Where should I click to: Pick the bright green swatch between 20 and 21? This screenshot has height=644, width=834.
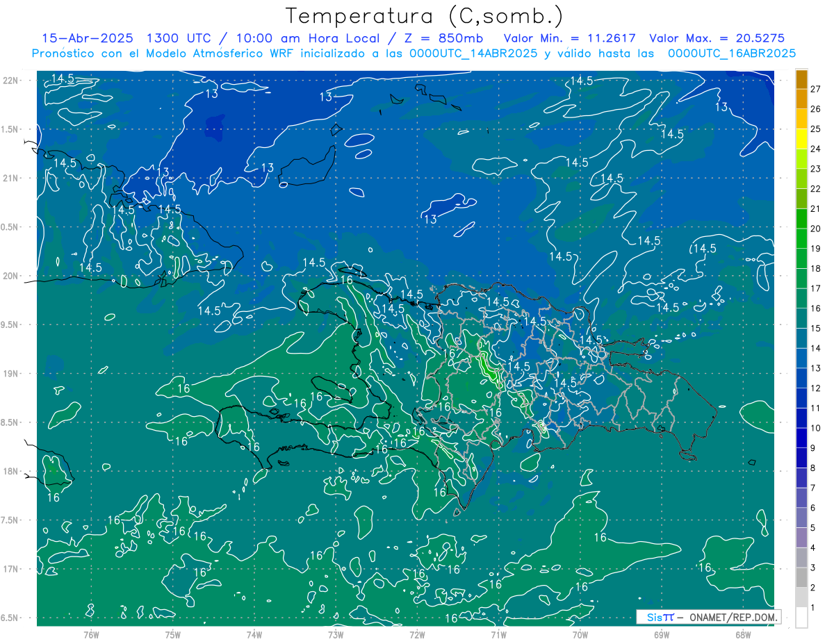click(x=801, y=220)
